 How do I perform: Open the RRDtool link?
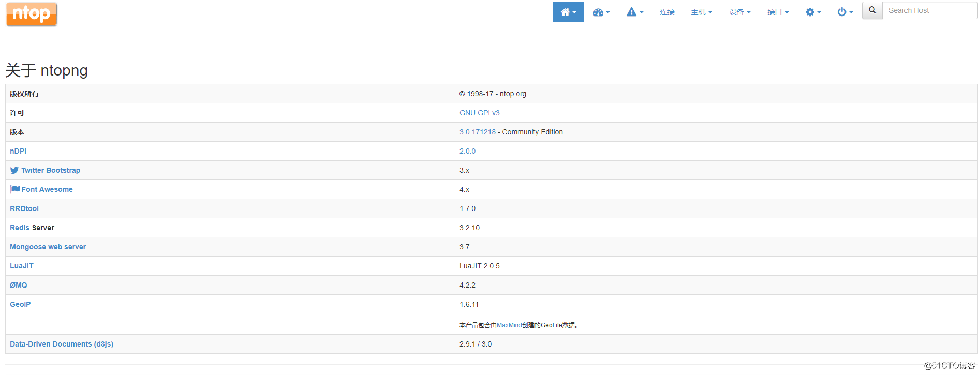(24, 208)
